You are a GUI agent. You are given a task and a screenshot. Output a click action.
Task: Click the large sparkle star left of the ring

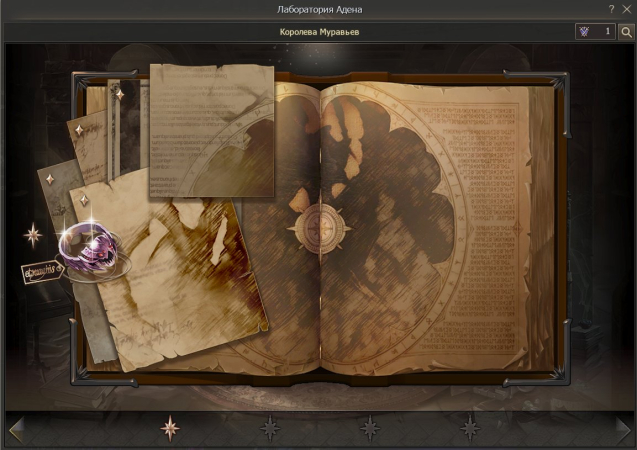point(32,235)
